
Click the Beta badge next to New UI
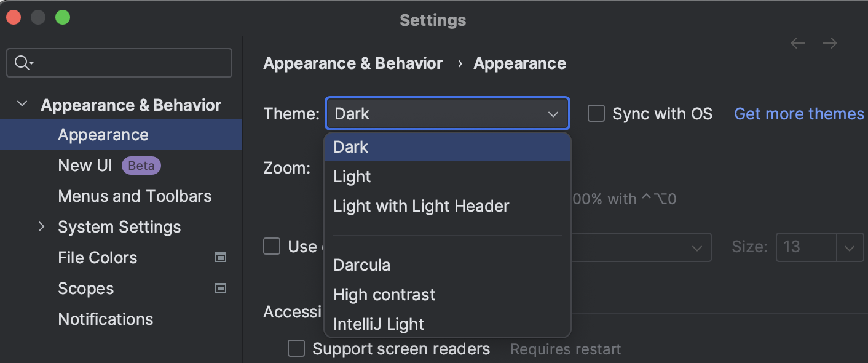pyautogui.click(x=141, y=165)
